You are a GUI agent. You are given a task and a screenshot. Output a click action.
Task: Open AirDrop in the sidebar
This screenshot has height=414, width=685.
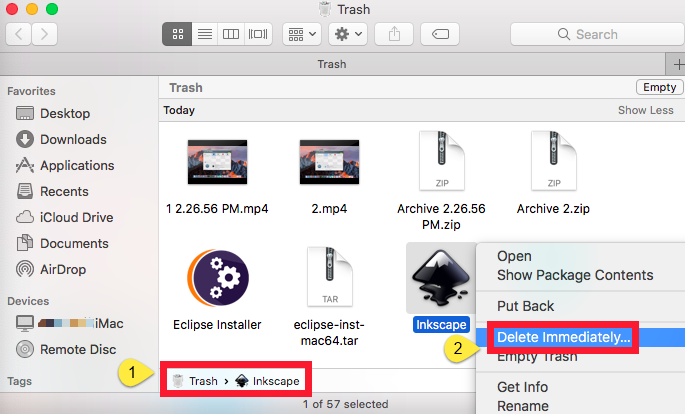[51, 269]
